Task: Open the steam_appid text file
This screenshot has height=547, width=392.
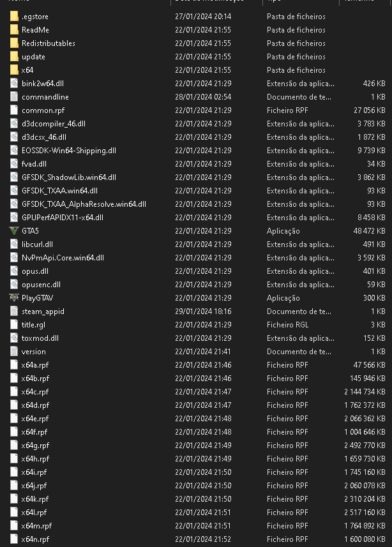Action: click(x=13, y=311)
